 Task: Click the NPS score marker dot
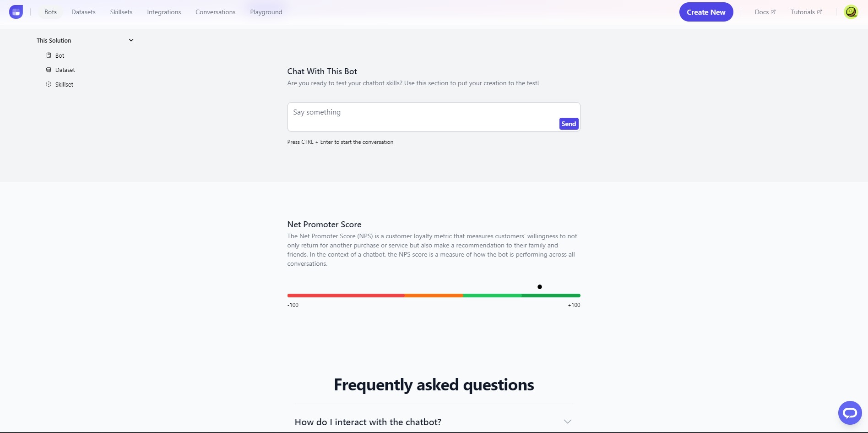[x=540, y=287]
